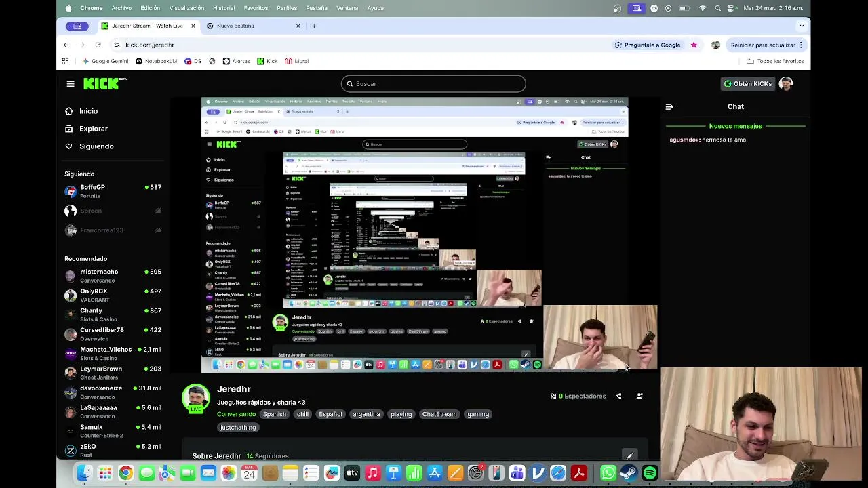Open the Siguiendo heart icon in sidebar

point(68,146)
